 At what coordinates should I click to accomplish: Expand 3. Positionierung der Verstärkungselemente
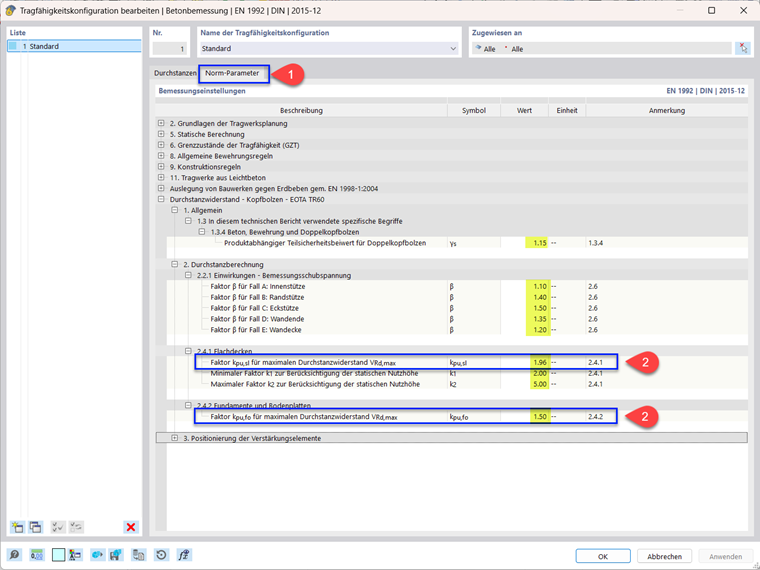pyautogui.click(x=174, y=438)
